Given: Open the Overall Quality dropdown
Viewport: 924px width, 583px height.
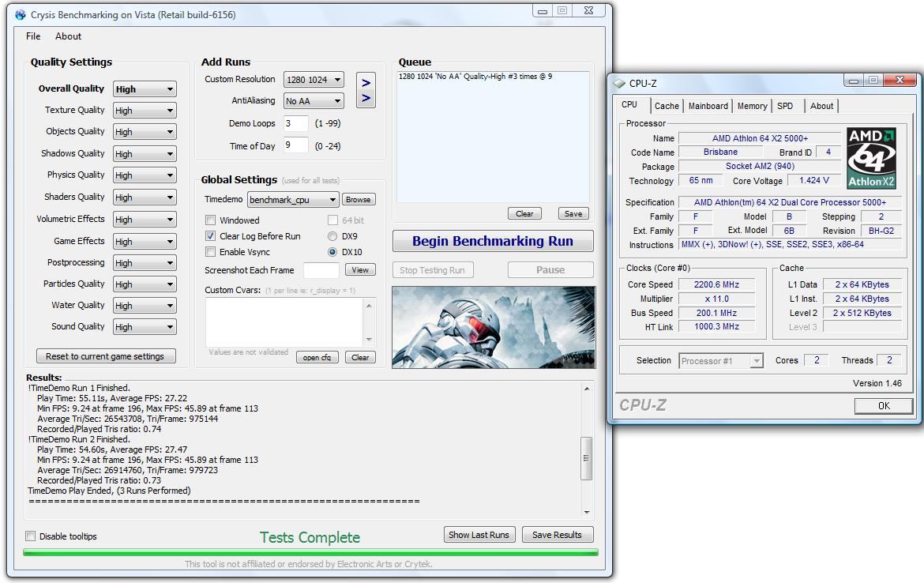Looking at the screenshot, I should pyautogui.click(x=145, y=89).
